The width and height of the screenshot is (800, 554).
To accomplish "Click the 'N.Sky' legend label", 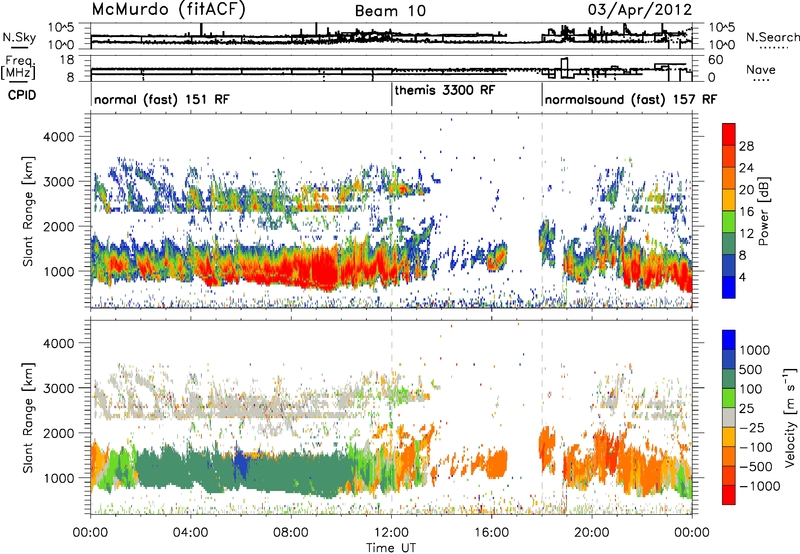I will coord(19,37).
